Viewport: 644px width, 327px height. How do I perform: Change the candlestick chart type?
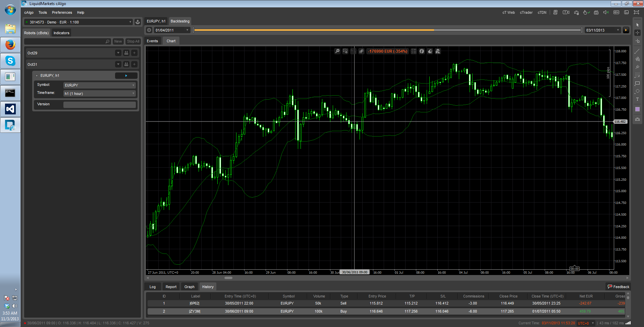[x=361, y=51]
